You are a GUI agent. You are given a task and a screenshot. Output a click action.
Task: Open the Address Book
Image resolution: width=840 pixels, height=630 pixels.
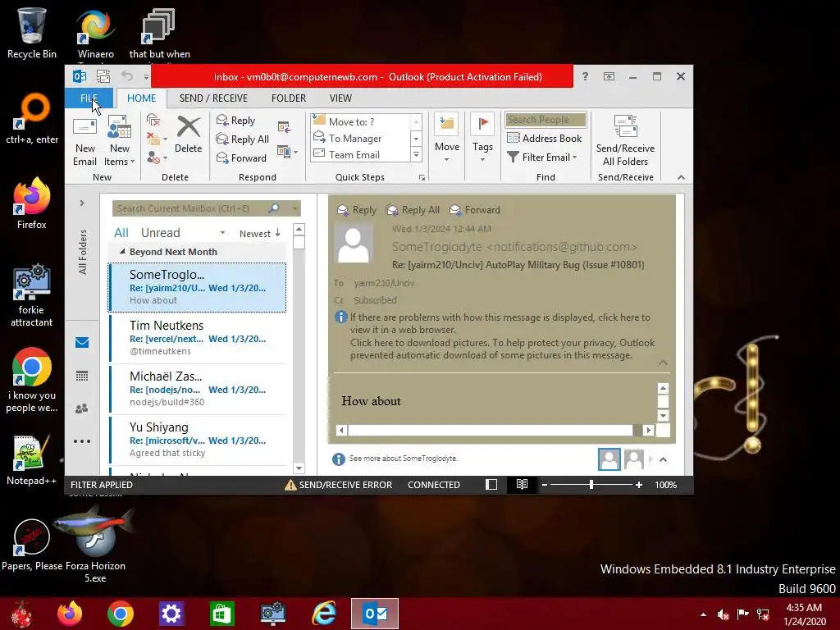pyautogui.click(x=545, y=138)
